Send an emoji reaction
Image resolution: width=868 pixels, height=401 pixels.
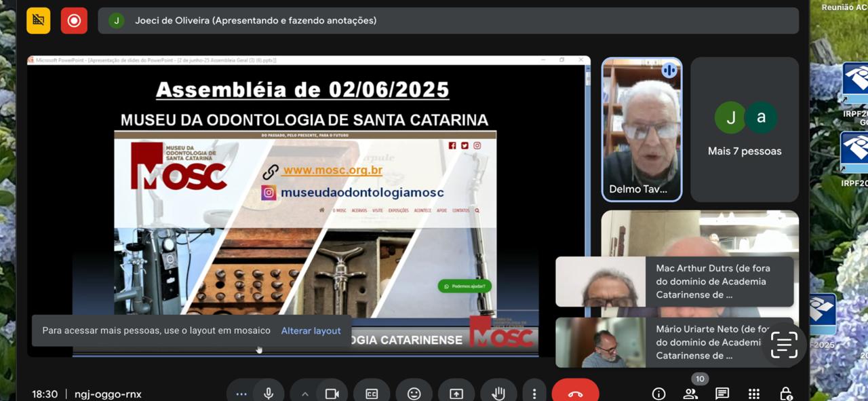(x=414, y=394)
